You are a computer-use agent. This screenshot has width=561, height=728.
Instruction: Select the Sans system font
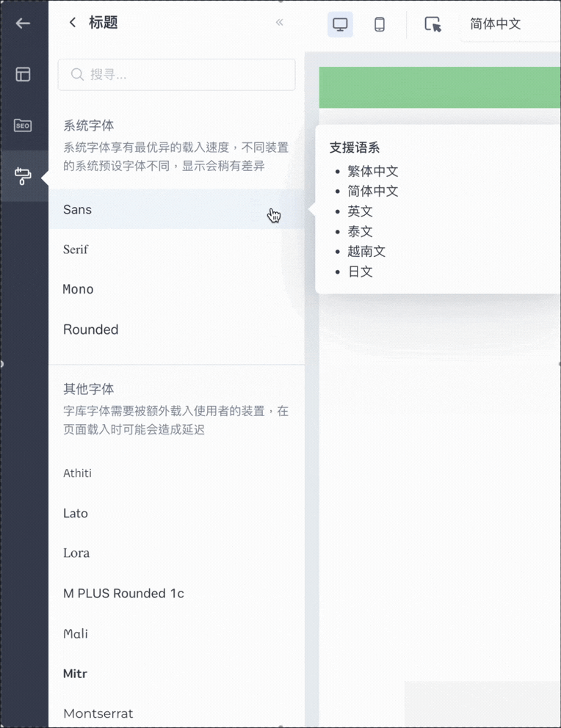point(176,209)
